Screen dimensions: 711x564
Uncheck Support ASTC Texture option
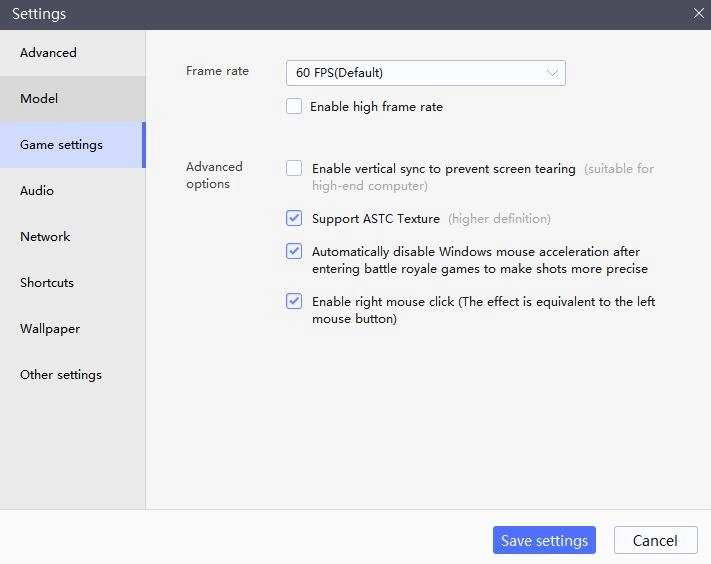click(x=294, y=218)
